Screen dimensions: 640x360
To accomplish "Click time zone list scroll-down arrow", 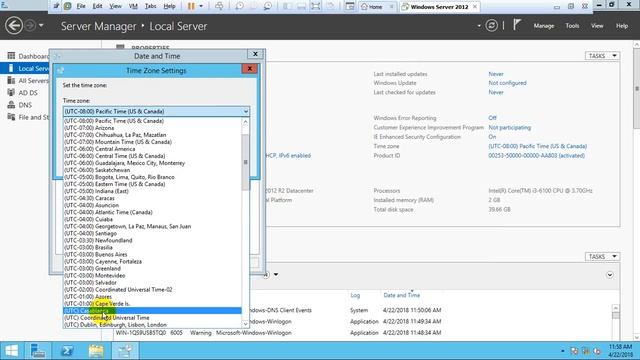I will click(245, 324).
